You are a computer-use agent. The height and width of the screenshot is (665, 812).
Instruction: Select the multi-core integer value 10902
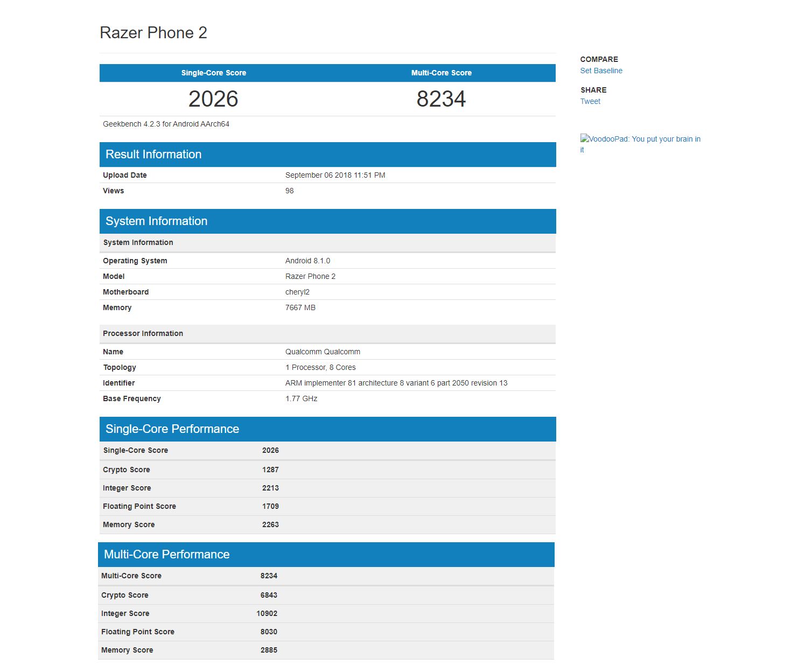click(267, 613)
